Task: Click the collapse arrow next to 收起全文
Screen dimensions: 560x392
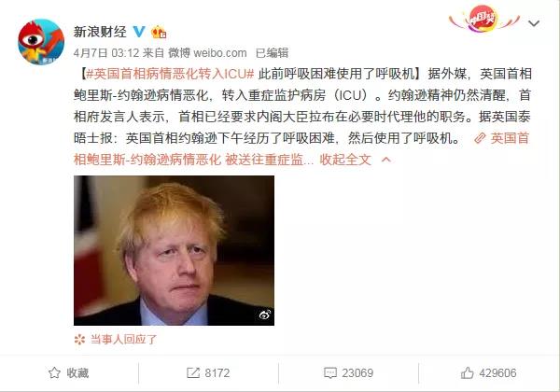Action: [x=386, y=160]
